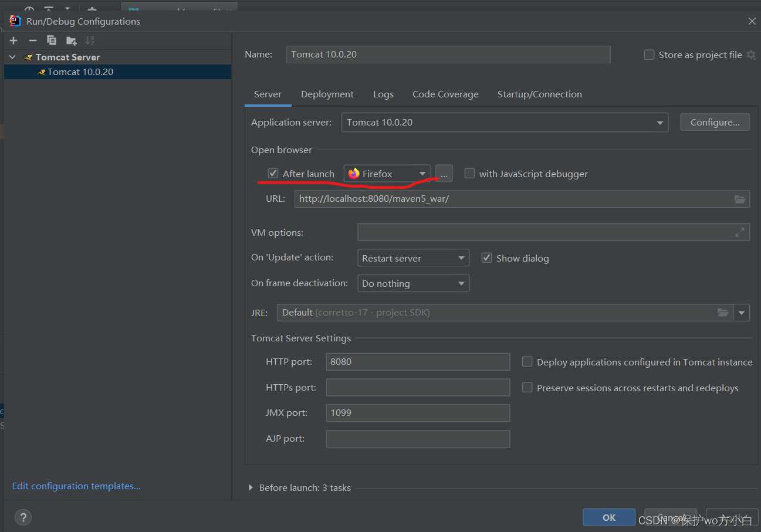Screen dimensions: 761x532
Task: Click the Store as project file gear icon
Action: point(751,55)
